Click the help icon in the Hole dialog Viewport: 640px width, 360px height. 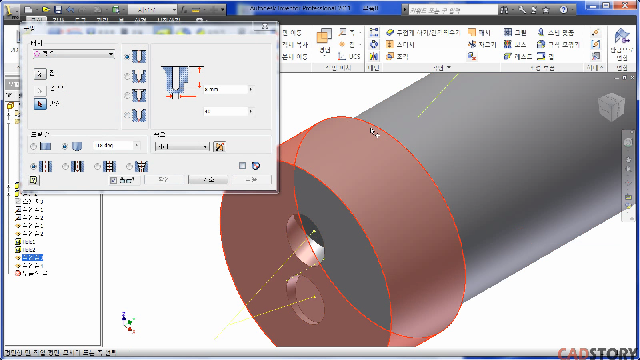tap(33, 180)
